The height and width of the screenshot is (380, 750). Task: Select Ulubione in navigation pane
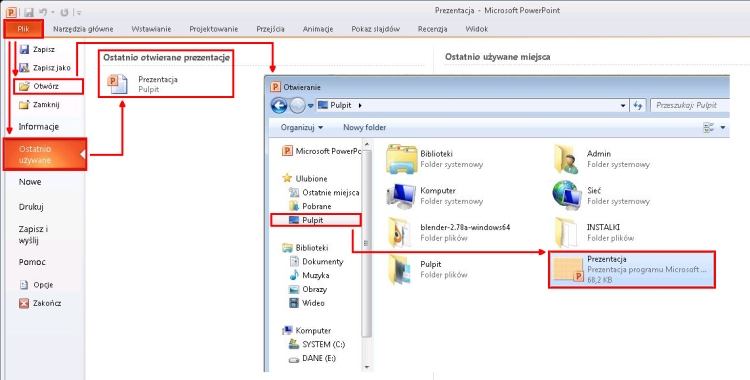tap(305, 179)
